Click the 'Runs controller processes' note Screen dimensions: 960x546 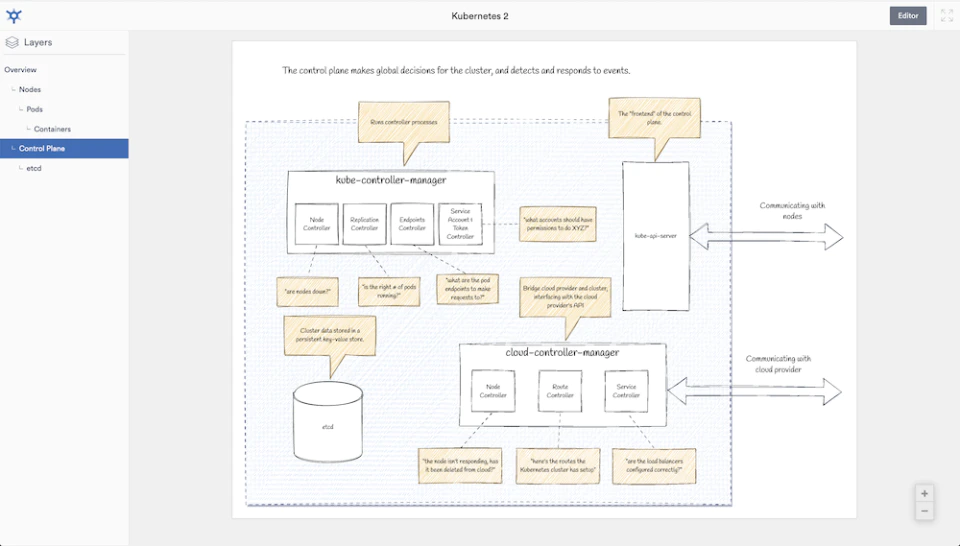point(403,122)
